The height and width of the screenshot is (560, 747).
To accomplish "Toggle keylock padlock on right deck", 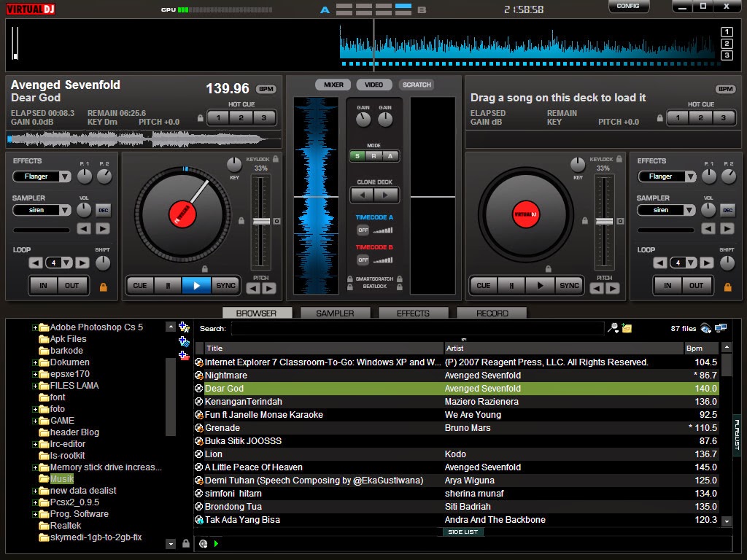I will [619, 159].
